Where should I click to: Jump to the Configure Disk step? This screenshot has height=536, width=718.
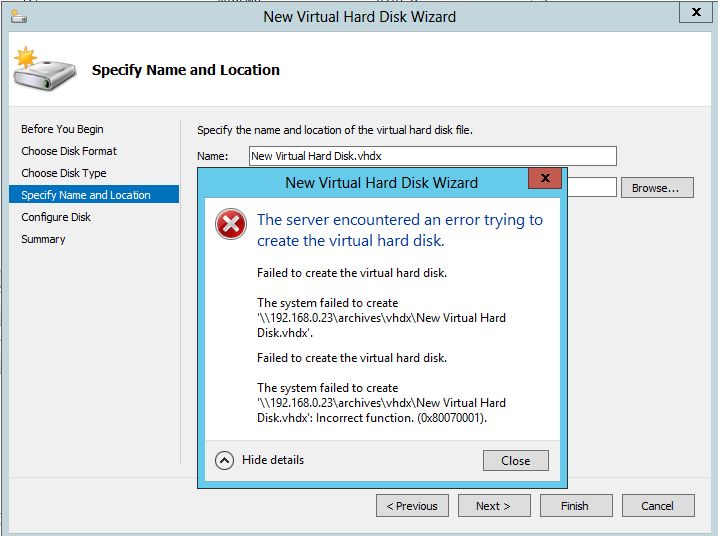56,217
